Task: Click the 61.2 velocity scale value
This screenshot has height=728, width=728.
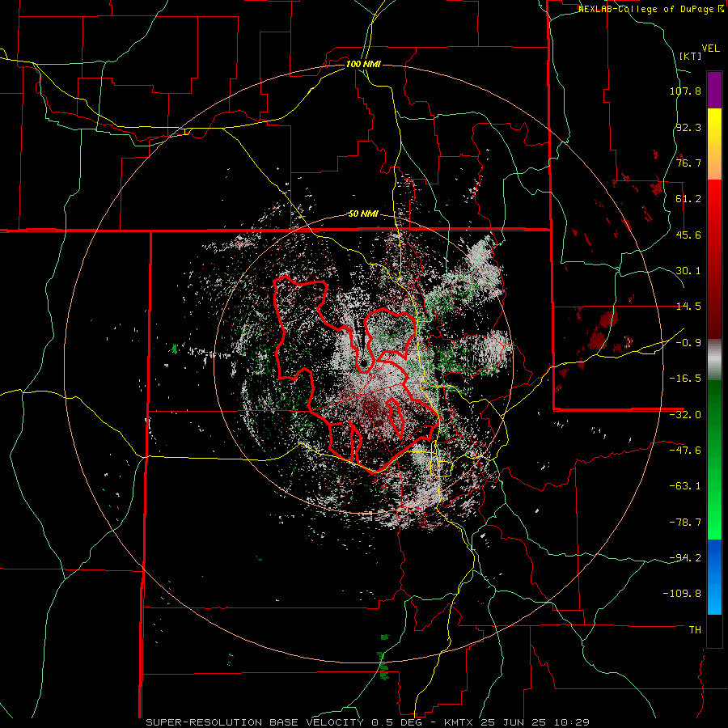Action: tap(688, 199)
